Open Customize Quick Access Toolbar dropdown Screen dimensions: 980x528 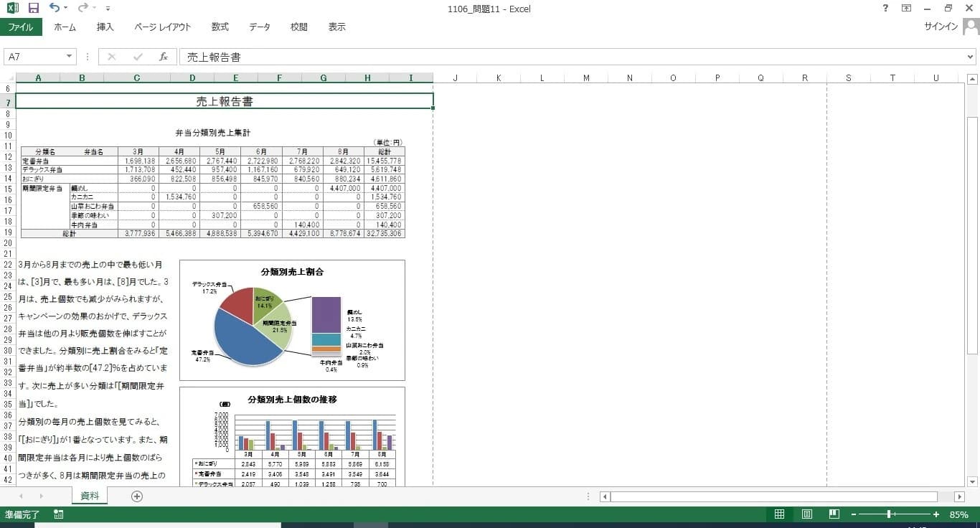point(108,9)
